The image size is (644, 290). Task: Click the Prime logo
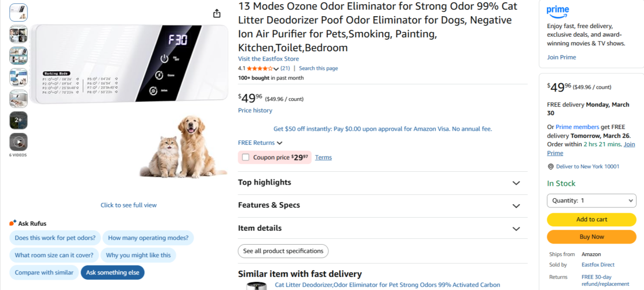click(558, 11)
